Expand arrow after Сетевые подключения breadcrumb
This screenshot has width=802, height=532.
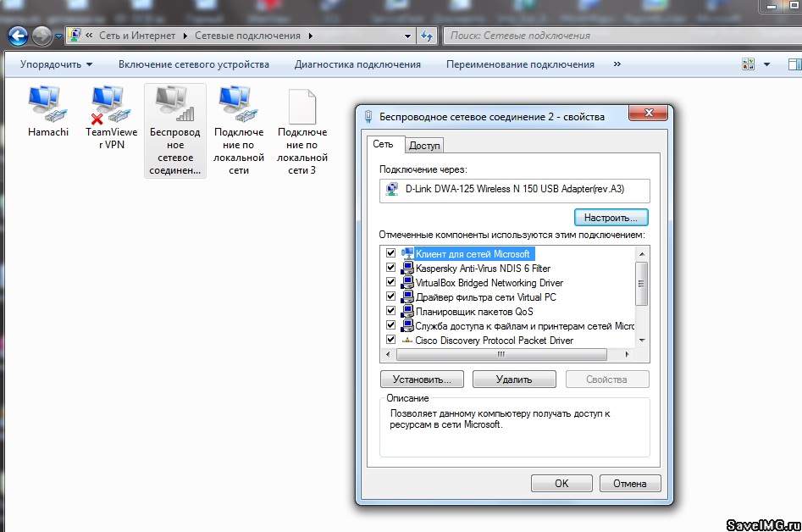[310, 36]
